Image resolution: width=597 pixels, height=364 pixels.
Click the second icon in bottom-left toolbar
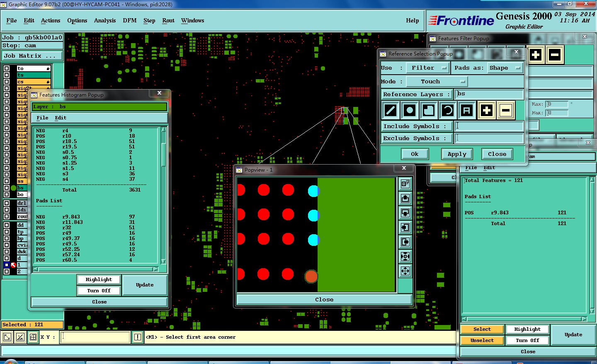(x=20, y=337)
